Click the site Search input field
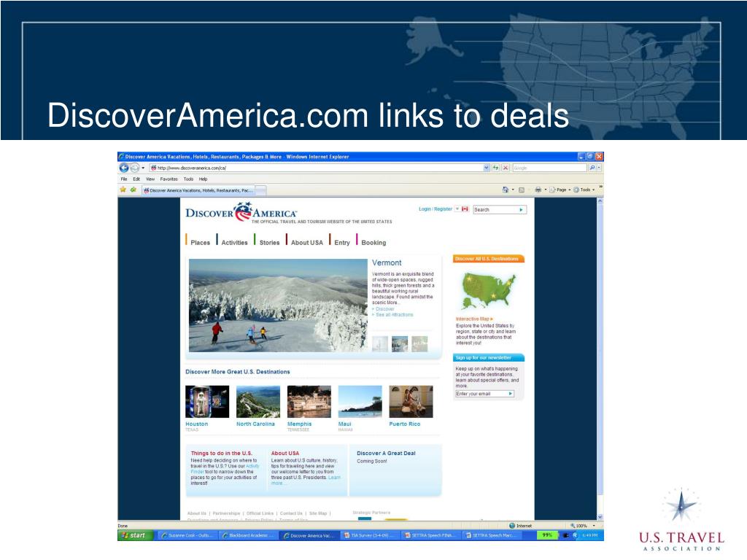 point(495,209)
